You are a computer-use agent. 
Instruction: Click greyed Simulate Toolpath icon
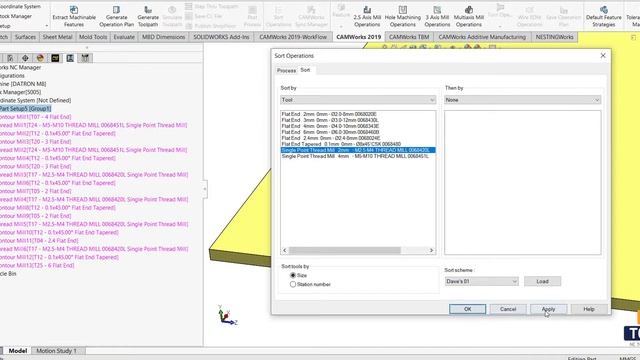[x=172, y=9]
